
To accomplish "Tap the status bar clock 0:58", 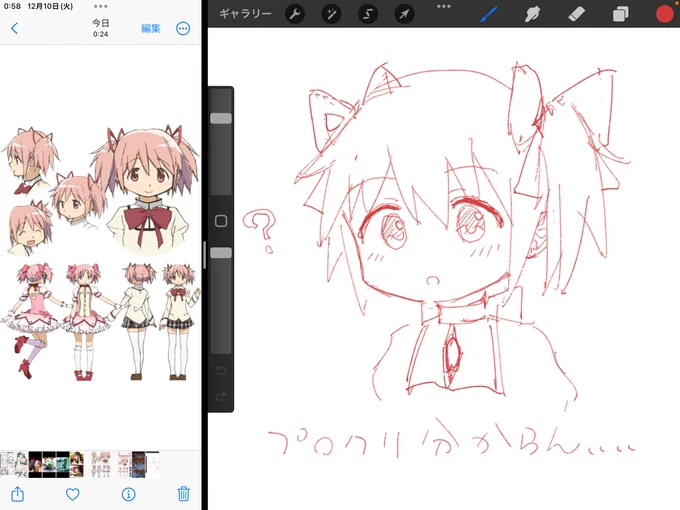I will point(12,6).
